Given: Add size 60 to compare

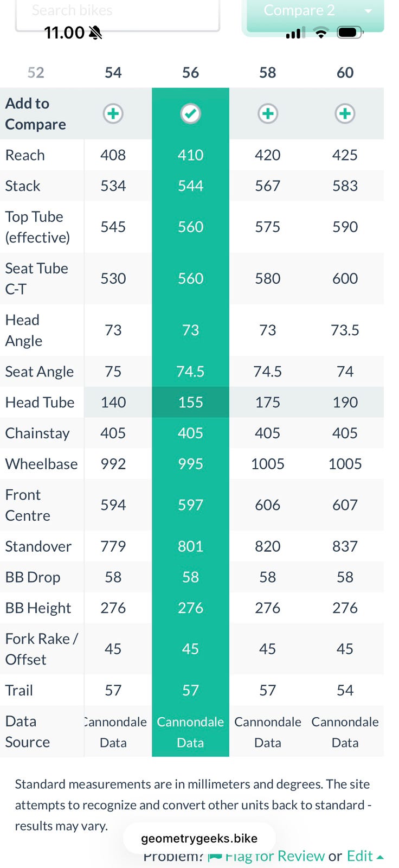Looking at the screenshot, I should tap(345, 114).
